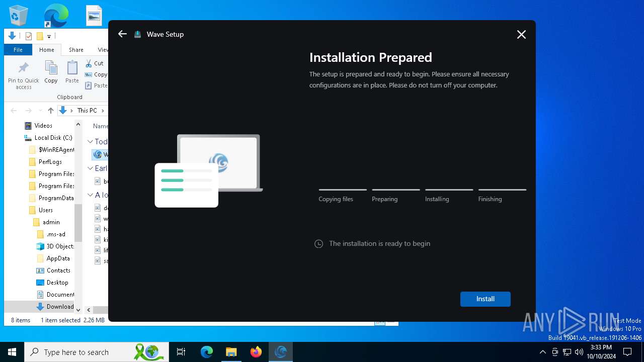Open the Recycle Bin desktop icon

[x=19, y=16]
